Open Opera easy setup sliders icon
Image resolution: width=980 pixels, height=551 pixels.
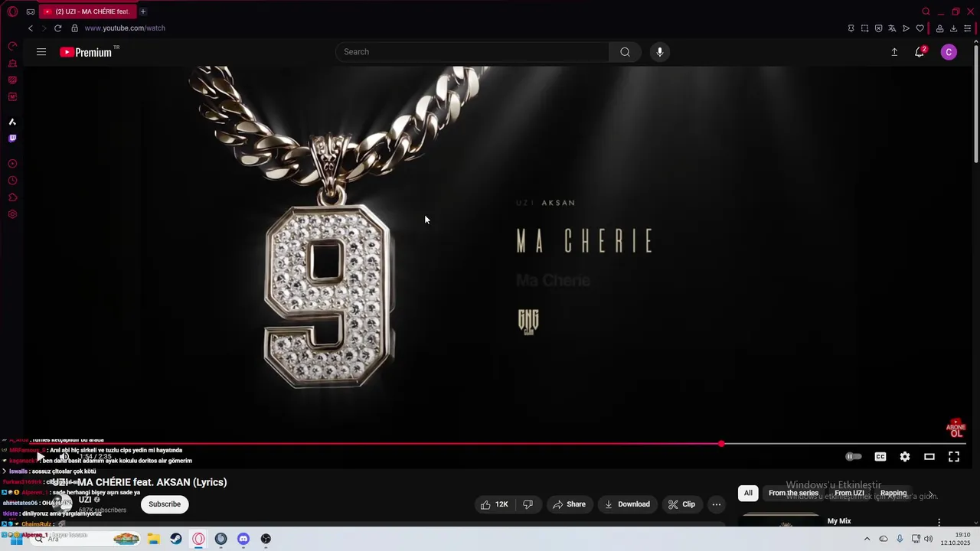tap(967, 28)
